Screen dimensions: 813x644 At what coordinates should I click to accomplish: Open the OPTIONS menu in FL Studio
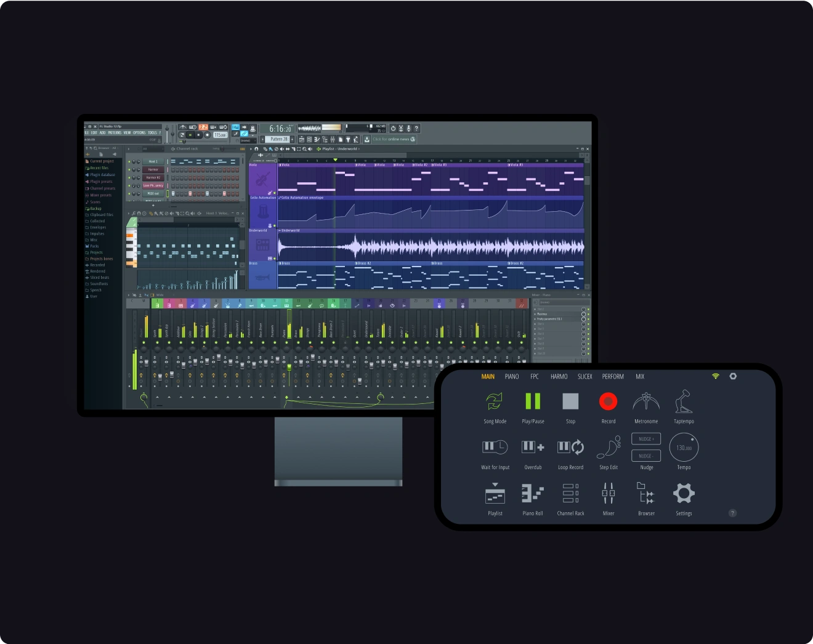(139, 132)
